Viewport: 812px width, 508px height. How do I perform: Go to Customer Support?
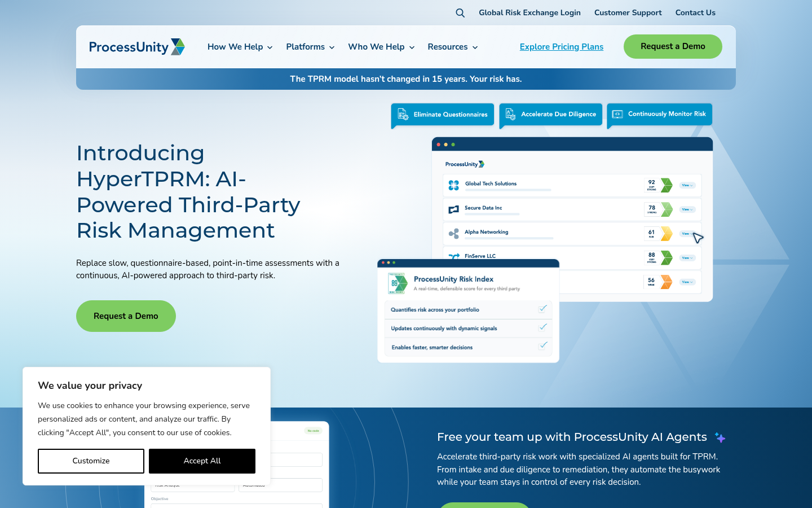coord(628,12)
